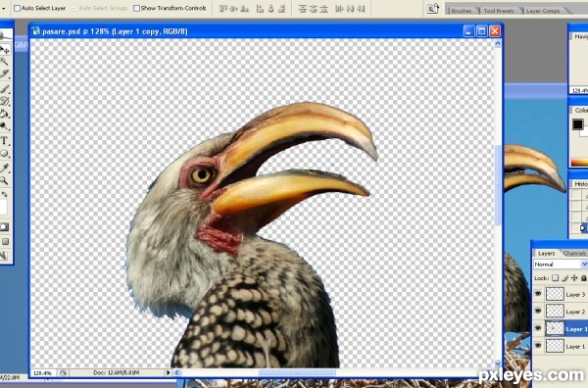Select the Paint Bucket tool
This screenshot has width=588, height=388.
(5, 114)
